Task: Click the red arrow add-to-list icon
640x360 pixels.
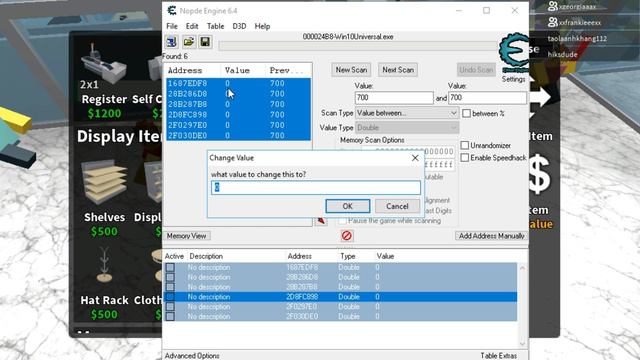Action: coord(321,221)
